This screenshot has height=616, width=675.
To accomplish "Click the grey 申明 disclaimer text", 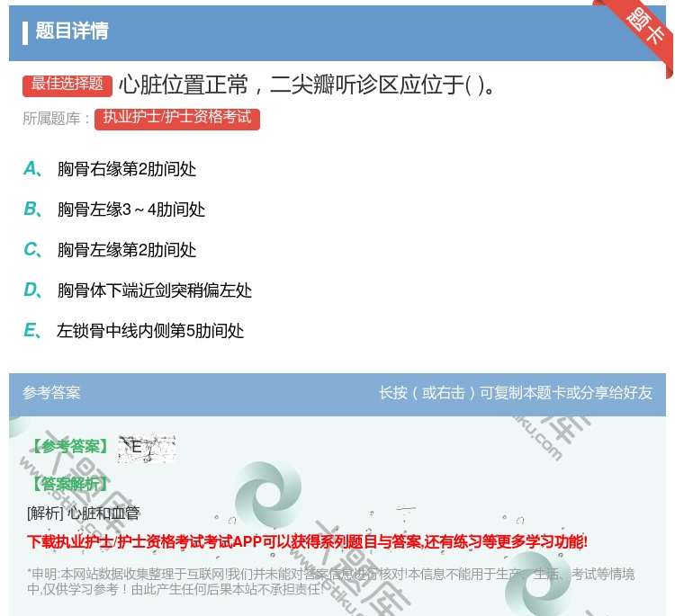I will coord(330,581).
